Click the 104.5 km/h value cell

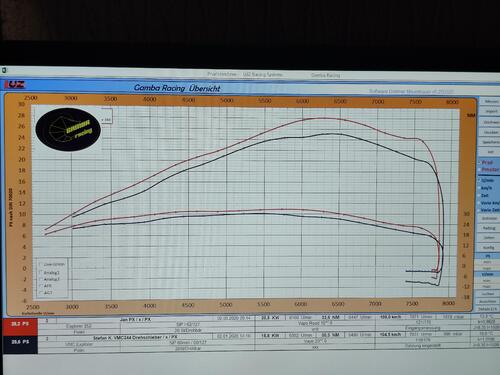pyautogui.click(x=391, y=334)
